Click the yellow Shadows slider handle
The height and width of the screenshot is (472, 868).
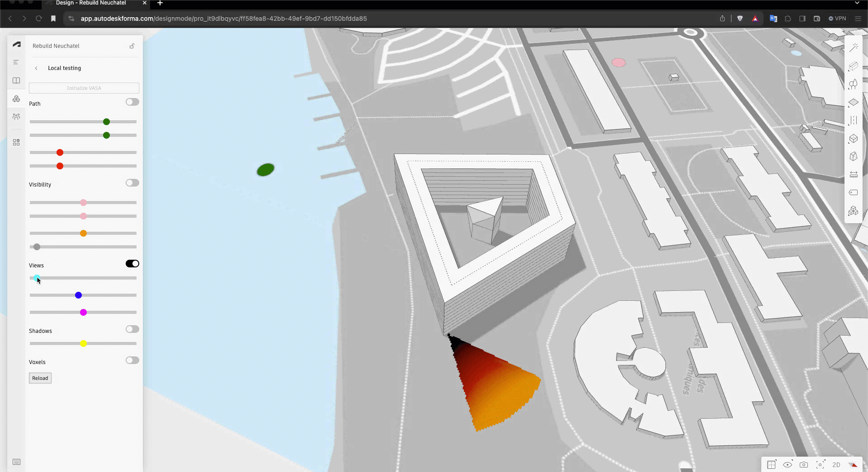pos(83,344)
